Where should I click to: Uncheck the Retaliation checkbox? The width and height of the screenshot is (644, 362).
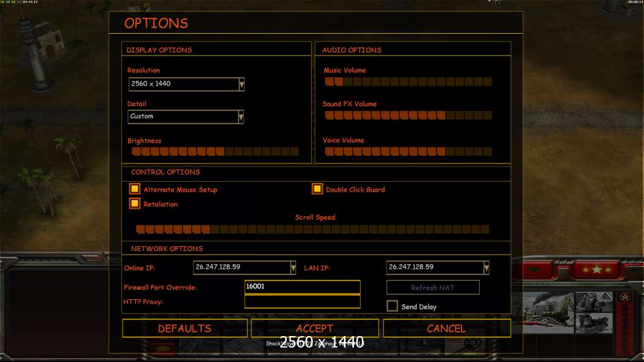tap(135, 203)
